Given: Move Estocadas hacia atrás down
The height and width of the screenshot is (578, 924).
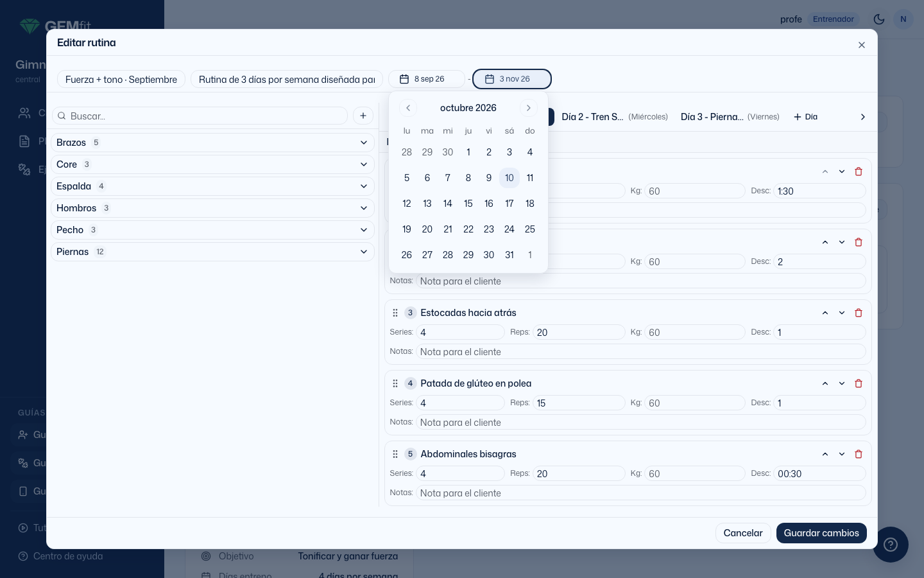Looking at the screenshot, I should (x=842, y=313).
